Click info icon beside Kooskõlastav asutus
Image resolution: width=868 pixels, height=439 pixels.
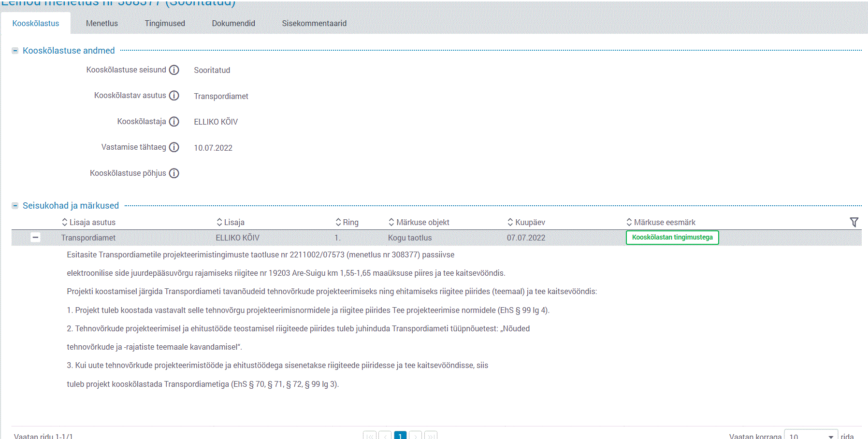(x=174, y=96)
